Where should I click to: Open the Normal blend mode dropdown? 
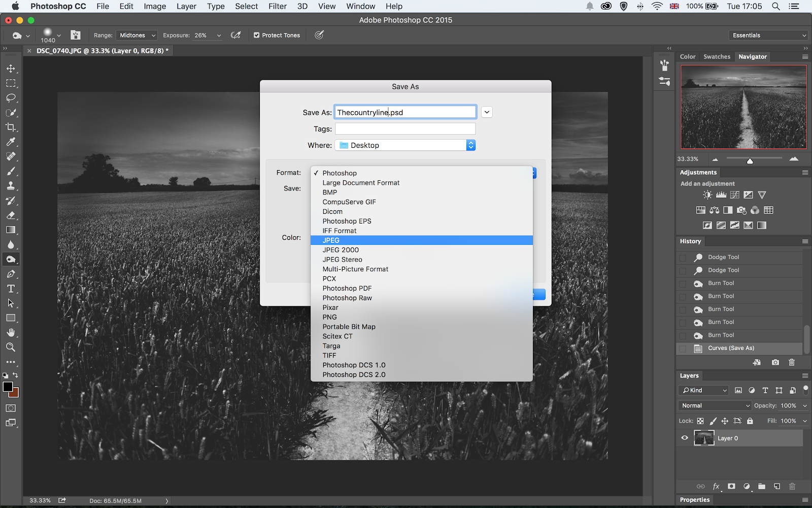pos(714,405)
